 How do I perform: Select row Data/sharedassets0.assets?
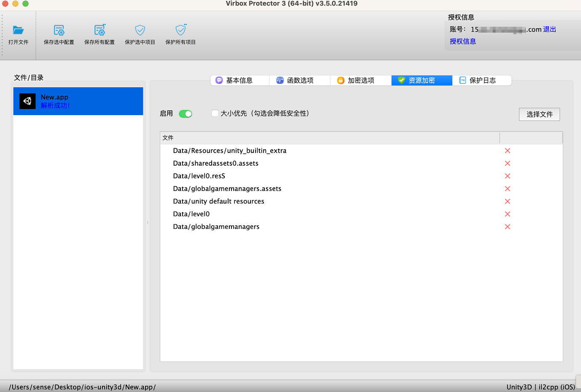361,164
